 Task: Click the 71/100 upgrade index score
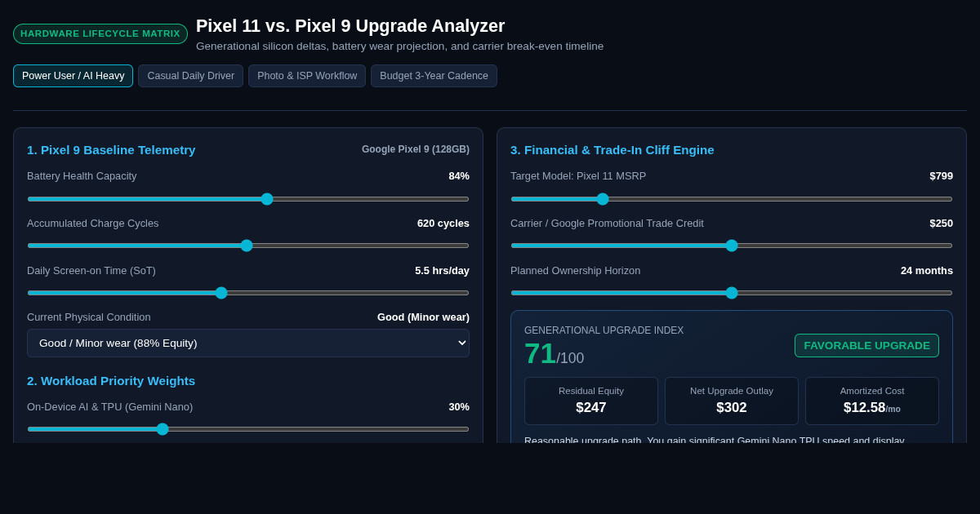(554, 354)
